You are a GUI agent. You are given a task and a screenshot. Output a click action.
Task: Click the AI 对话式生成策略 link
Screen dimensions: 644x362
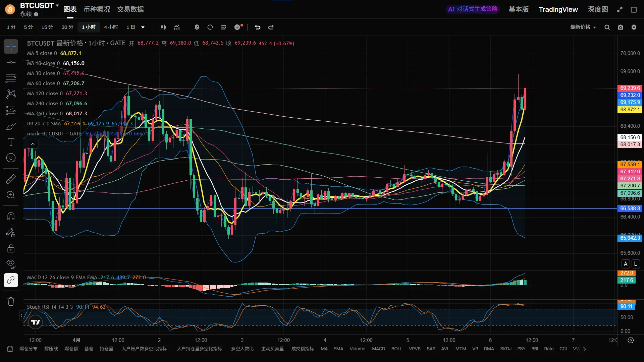coord(473,9)
